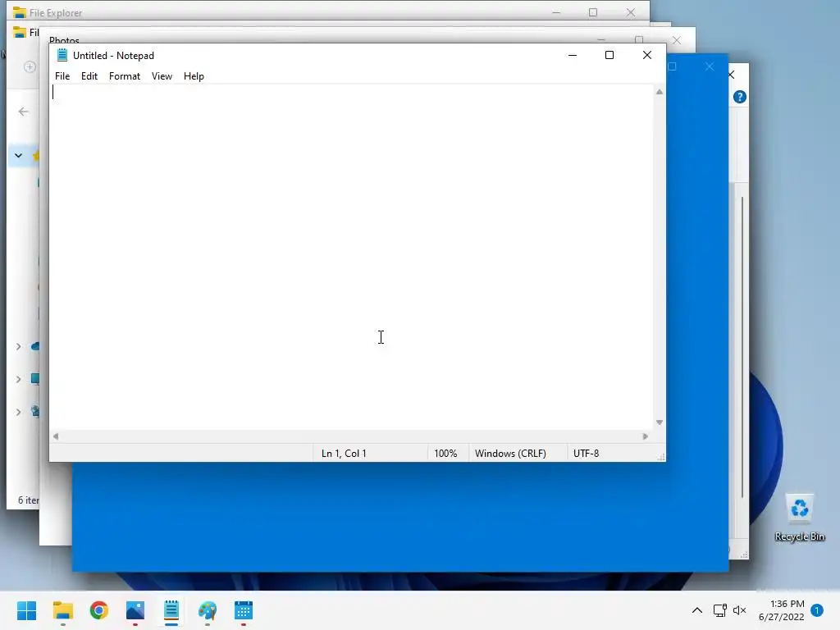The image size is (840, 630).
Task: Close the File Explorer window
Action: click(x=631, y=12)
